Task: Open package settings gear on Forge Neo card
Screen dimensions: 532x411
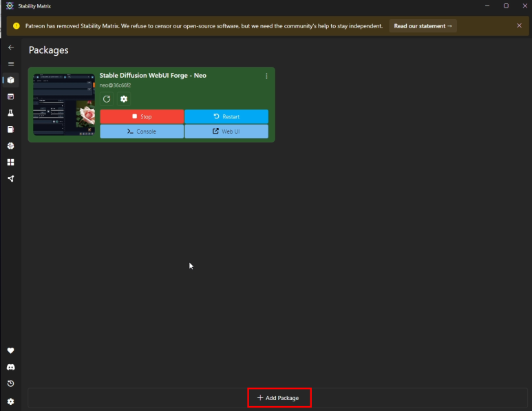Action: tap(124, 99)
